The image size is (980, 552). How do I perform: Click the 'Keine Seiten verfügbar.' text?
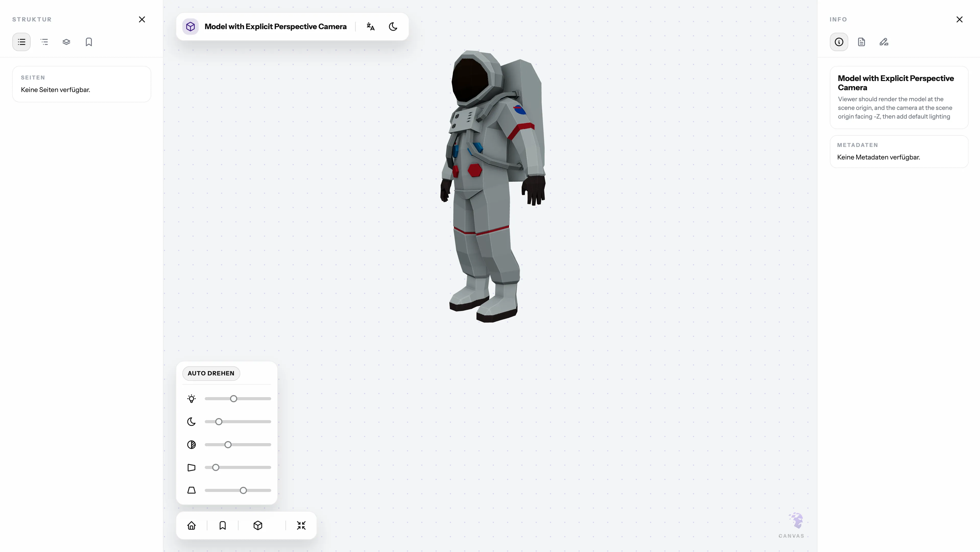pos(56,90)
